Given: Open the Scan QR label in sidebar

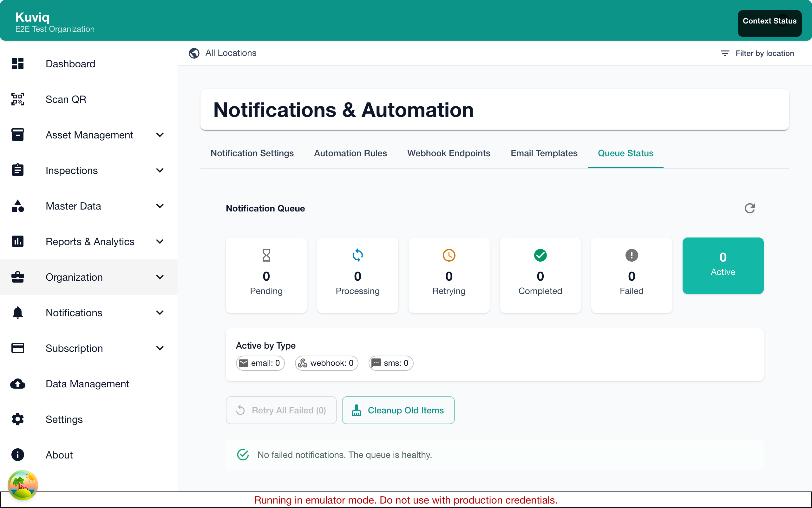Looking at the screenshot, I should point(66,99).
